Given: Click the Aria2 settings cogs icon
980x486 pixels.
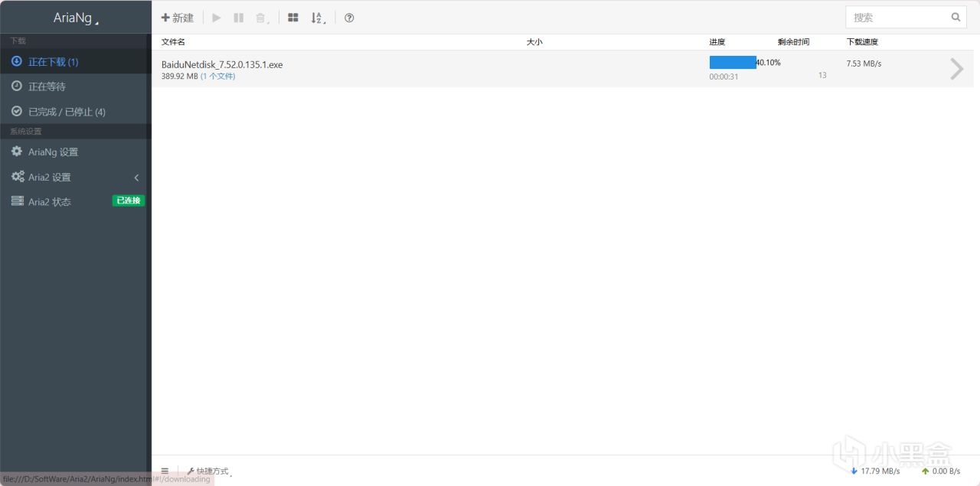Looking at the screenshot, I should 18,177.
